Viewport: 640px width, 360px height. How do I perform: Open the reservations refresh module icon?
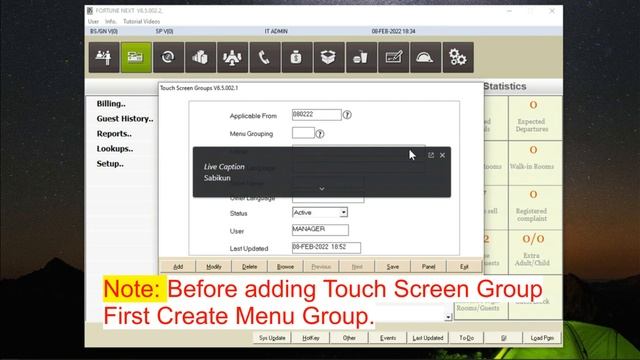point(168,58)
